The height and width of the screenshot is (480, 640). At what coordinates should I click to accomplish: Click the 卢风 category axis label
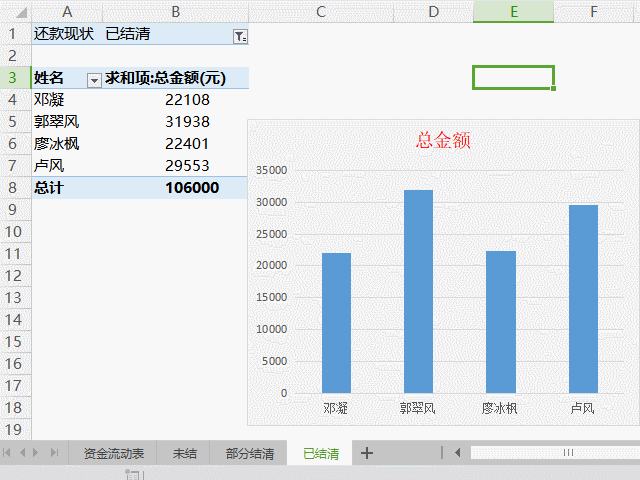582,408
